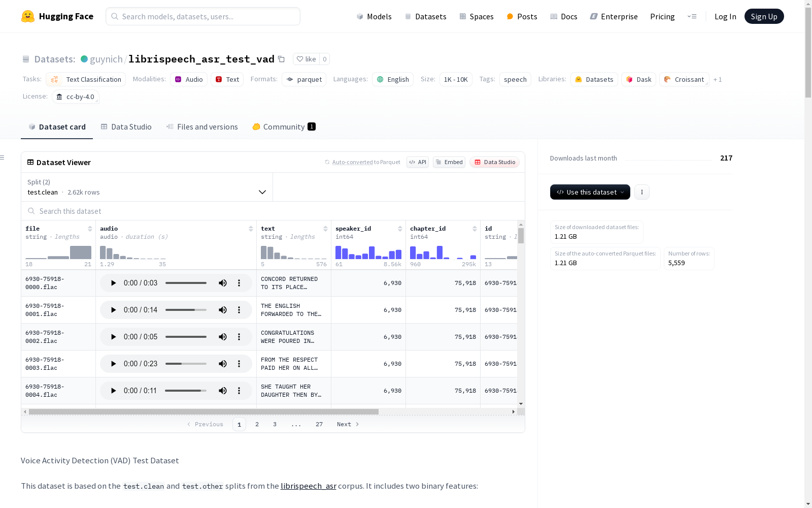Open the API button in Dataset Viewer
This screenshot has height=508, width=812.
(418, 162)
